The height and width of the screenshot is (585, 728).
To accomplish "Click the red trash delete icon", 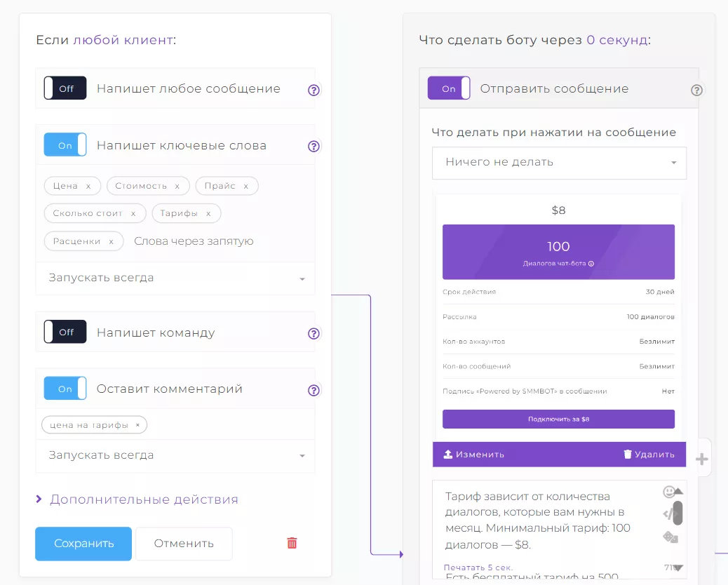I will tap(292, 543).
